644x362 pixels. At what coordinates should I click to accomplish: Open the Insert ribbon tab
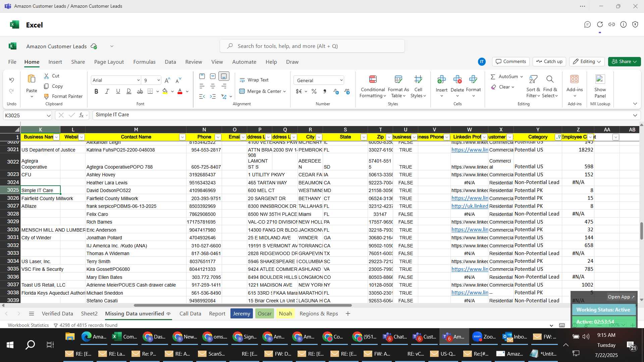tap(55, 62)
